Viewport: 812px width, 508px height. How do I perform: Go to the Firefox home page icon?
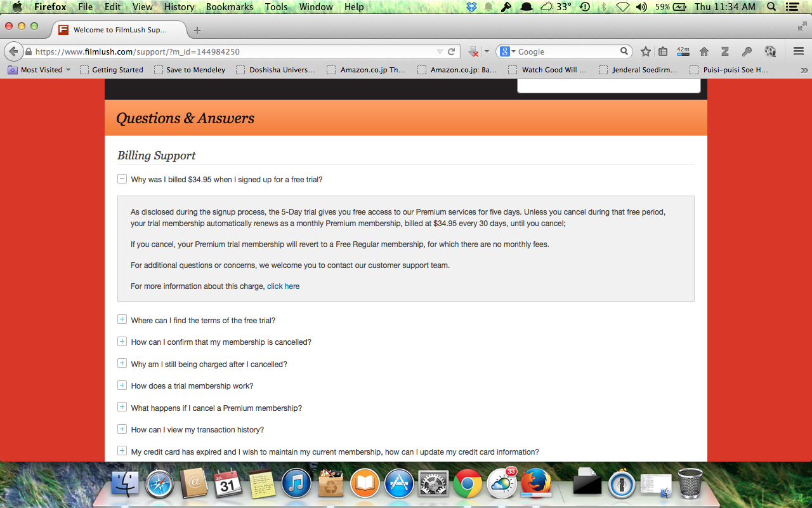click(704, 52)
